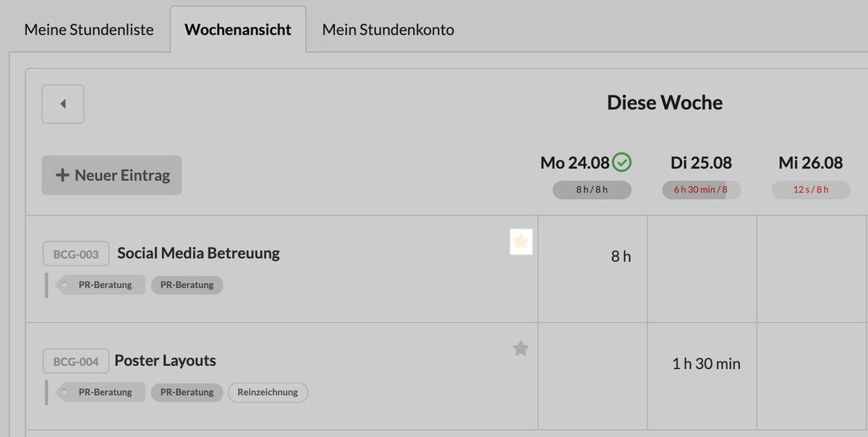Open the Meine Stundenliste tab
This screenshot has width=868, height=437.
89,30
